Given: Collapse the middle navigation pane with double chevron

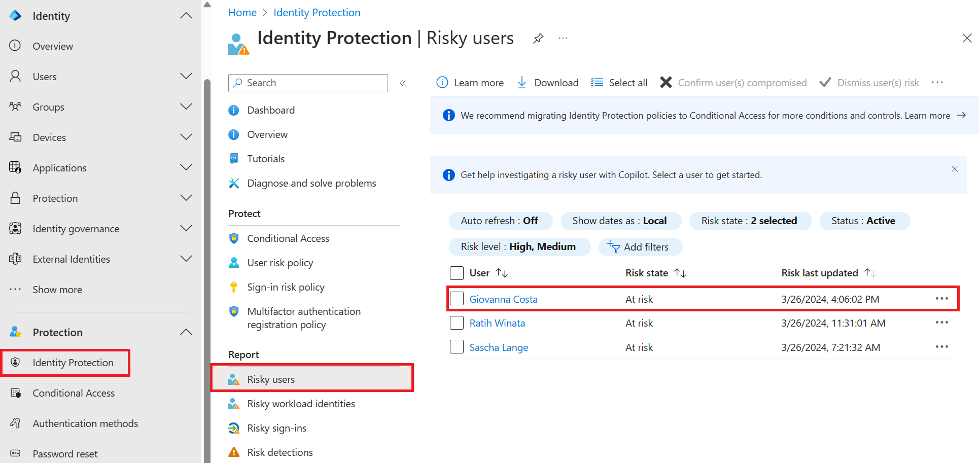Looking at the screenshot, I should click(x=403, y=83).
